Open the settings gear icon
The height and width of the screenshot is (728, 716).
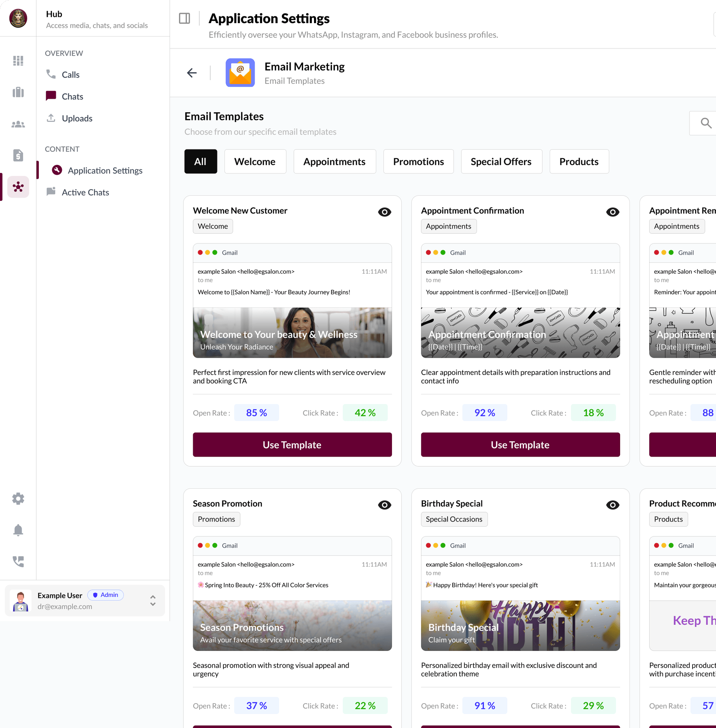point(18,498)
